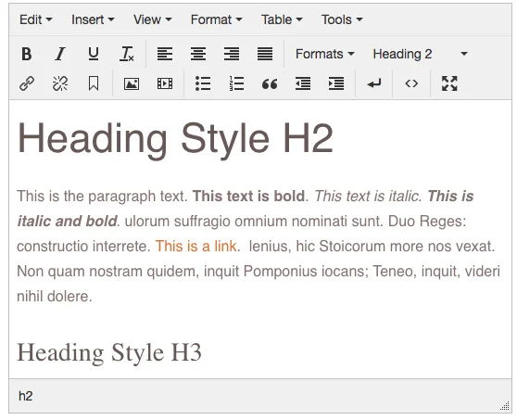Decrease indent of the text
Viewport: 517px width, 420px height.
(x=303, y=83)
